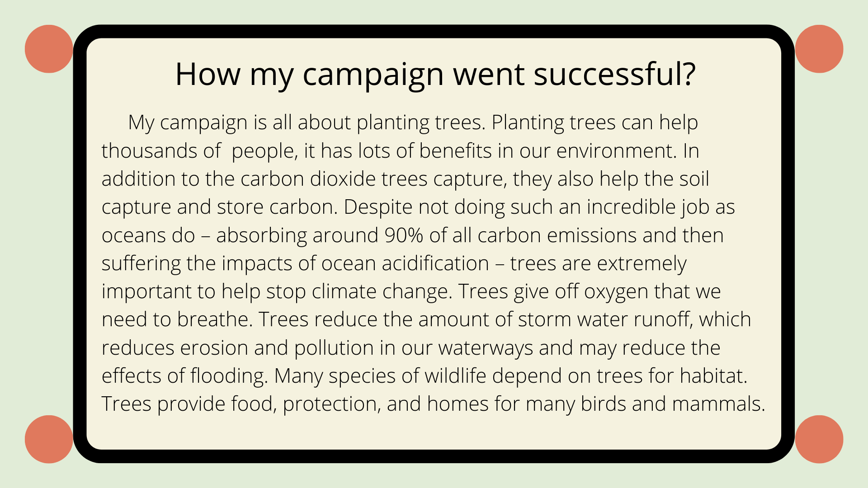This screenshot has height=488, width=868.
Task: Click the top-left orange circle
Action: 47,49
